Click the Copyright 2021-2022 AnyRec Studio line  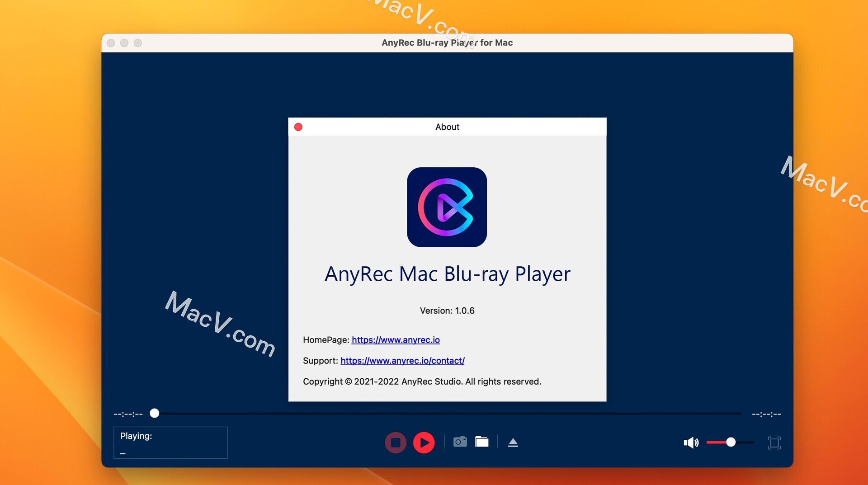pos(422,381)
